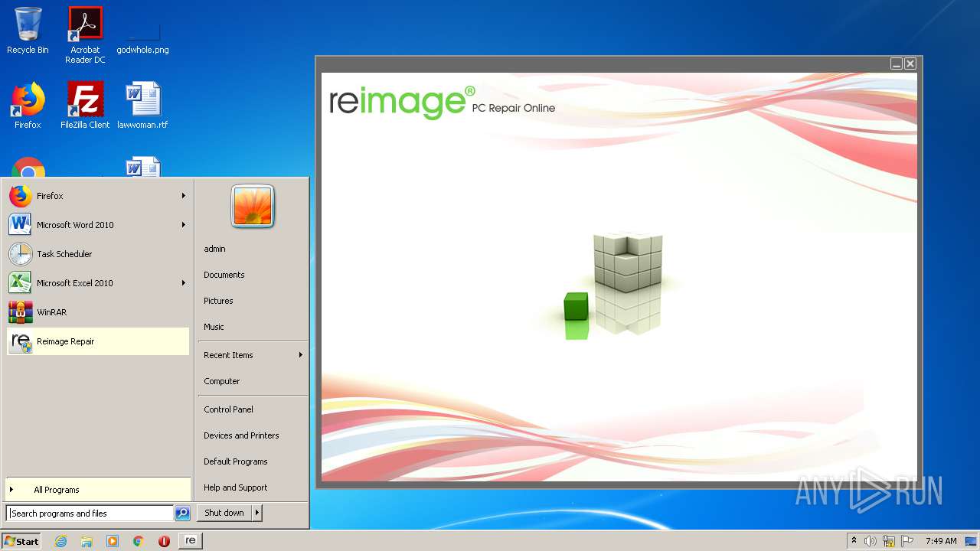This screenshot has height=551, width=980.
Task: Minimize the Reimage window
Action: tap(897, 64)
